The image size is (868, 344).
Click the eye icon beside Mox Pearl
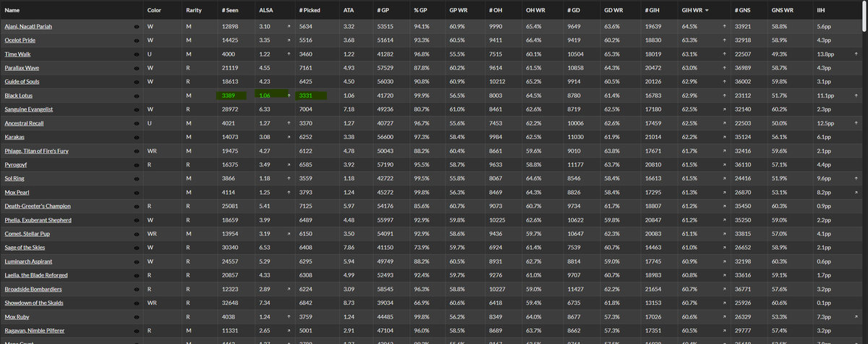tap(137, 192)
